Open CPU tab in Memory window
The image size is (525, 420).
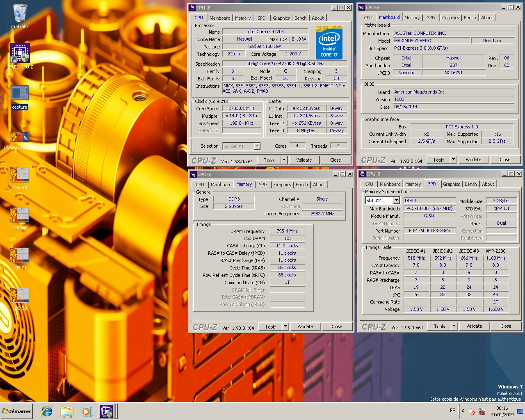[200, 185]
